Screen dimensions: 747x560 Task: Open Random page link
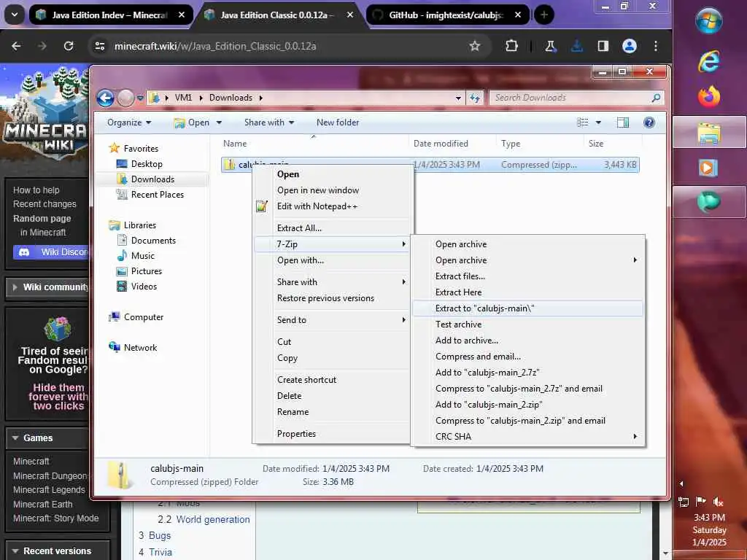coord(42,219)
